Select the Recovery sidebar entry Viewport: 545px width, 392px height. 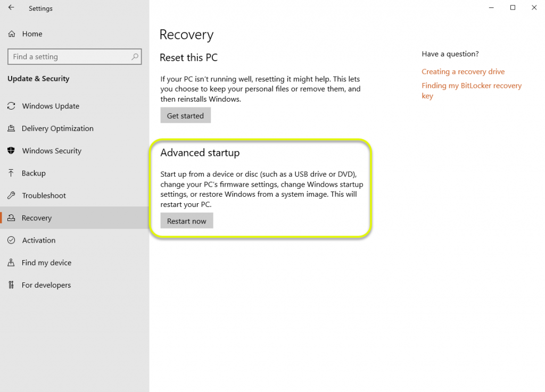coord(75,218)
